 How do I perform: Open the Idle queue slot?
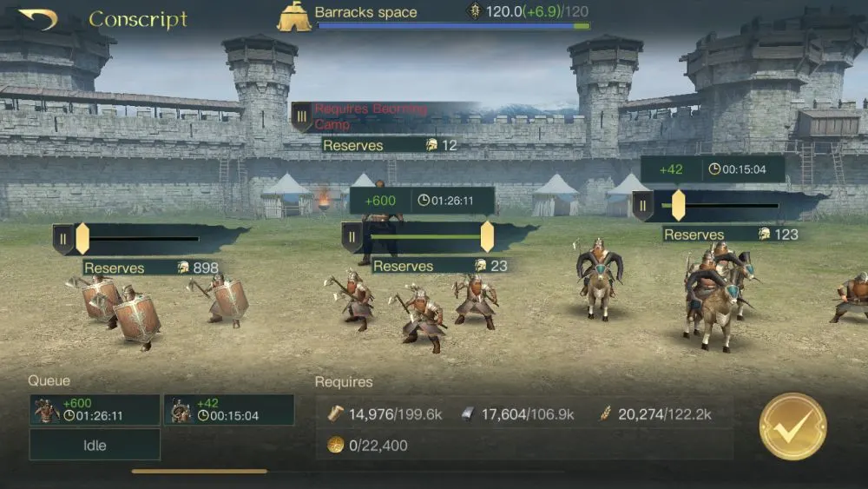point(95,445)
